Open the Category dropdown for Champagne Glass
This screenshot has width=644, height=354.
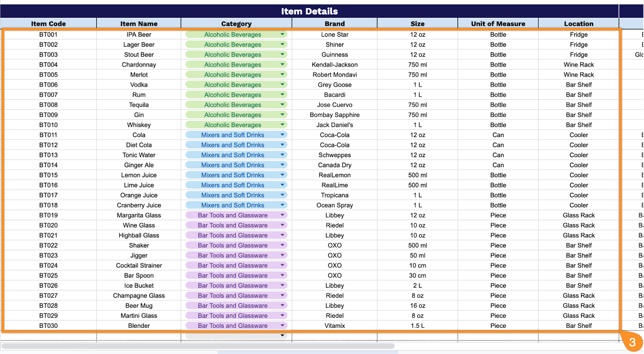click(283, 295)
